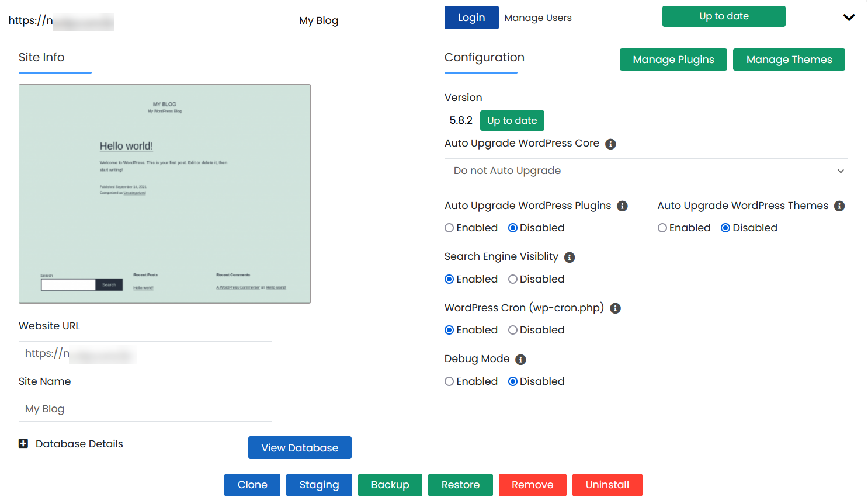Enable Auto Upgrade WordPress Plugins

click(x=449, y=228)
